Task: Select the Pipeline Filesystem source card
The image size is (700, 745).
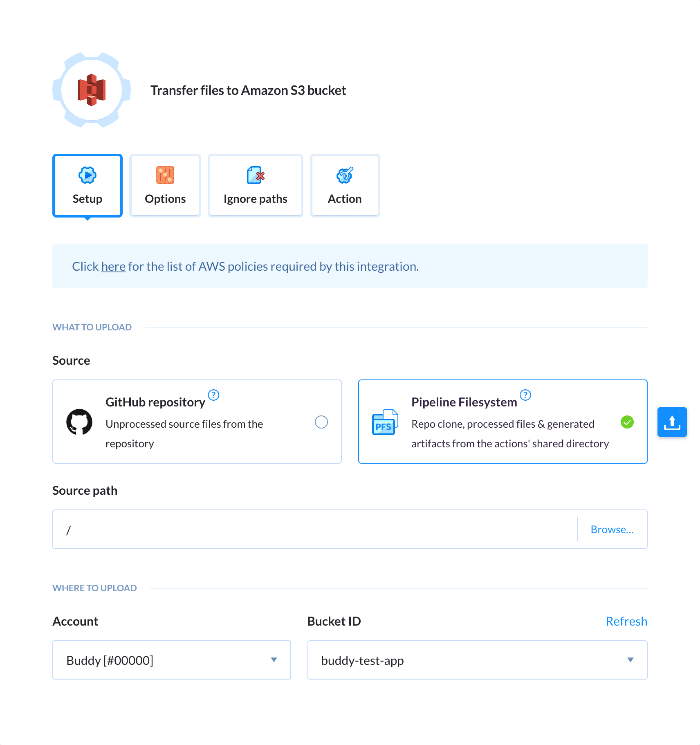Action: pos(503,422)
